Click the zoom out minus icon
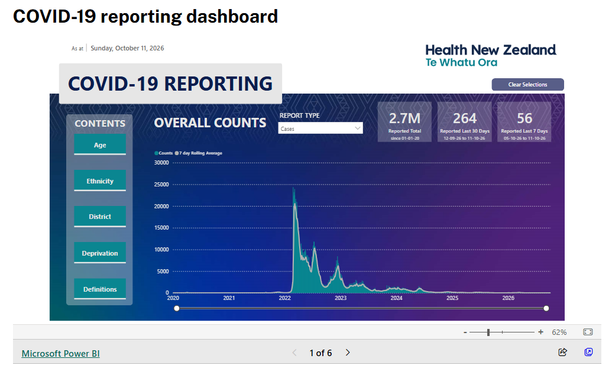612x377 pixels. [x=465, y=333]
